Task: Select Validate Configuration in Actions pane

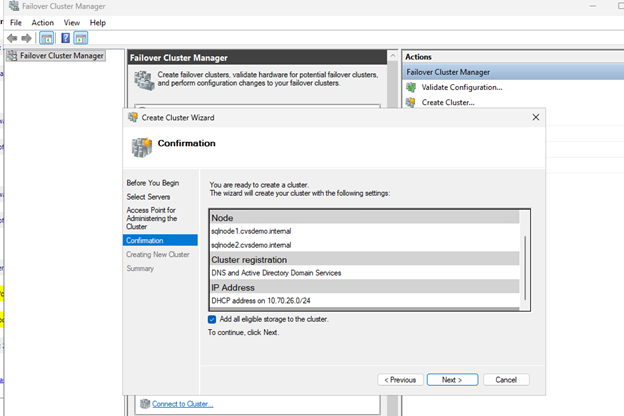Action: coord(462,87)
